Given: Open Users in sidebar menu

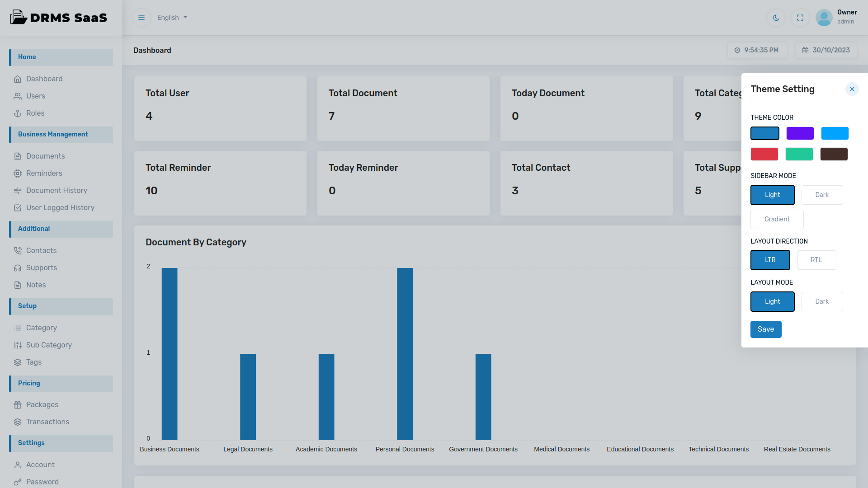Looking at the screenshot, I should click(x=36, y=96).
